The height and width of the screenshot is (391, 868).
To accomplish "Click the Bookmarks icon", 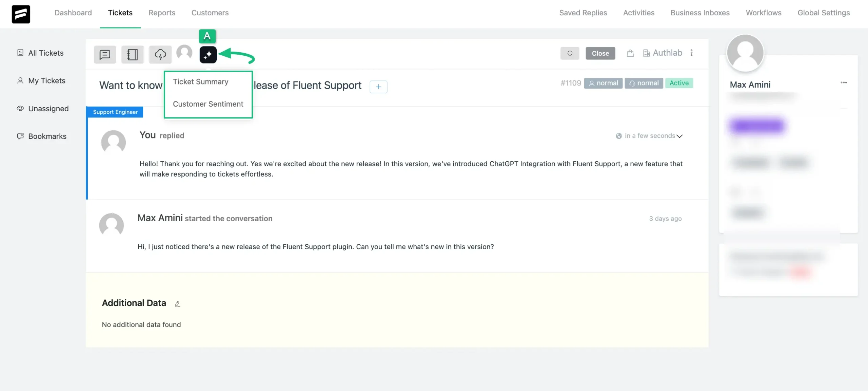I will click(x=20, y=136).
